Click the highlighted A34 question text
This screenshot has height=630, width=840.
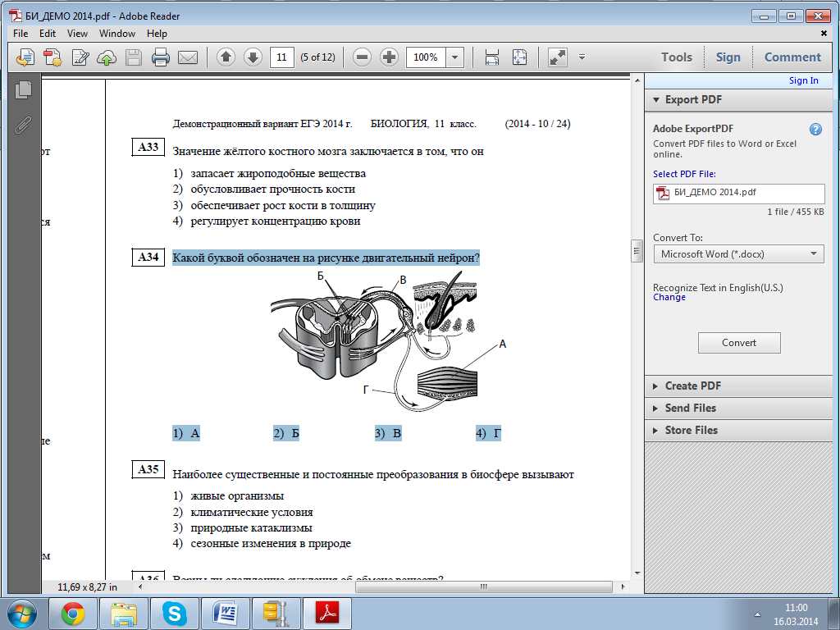click(326, 258)
